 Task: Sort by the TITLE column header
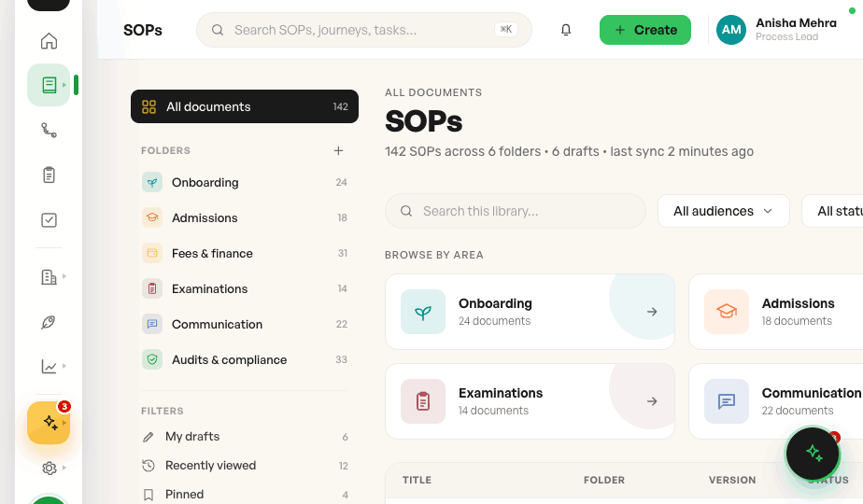point(417,480)
